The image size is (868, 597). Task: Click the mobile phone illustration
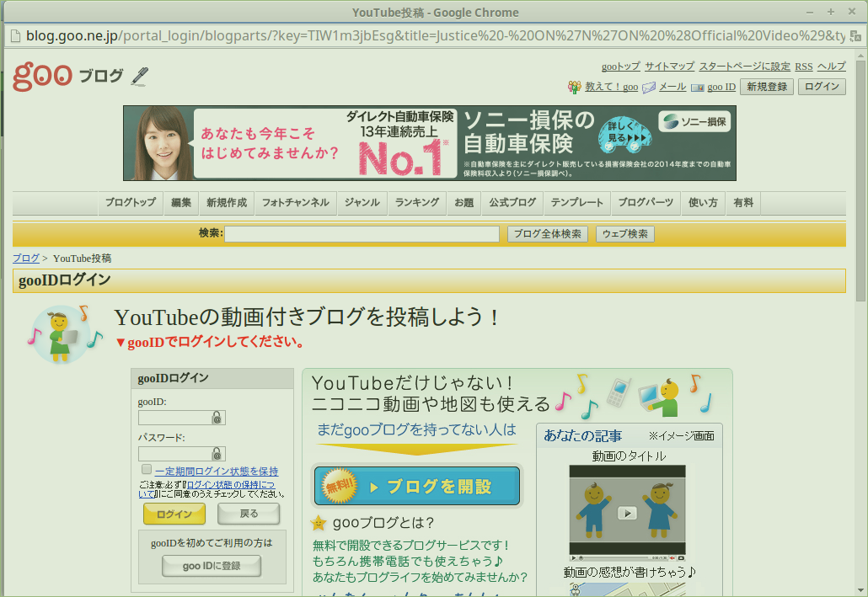619,392
